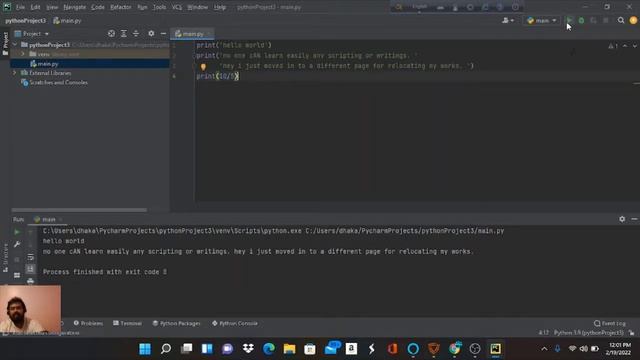640x360 pixels.
Task: Open the Edit menu
Action: (x=35, y=7)
